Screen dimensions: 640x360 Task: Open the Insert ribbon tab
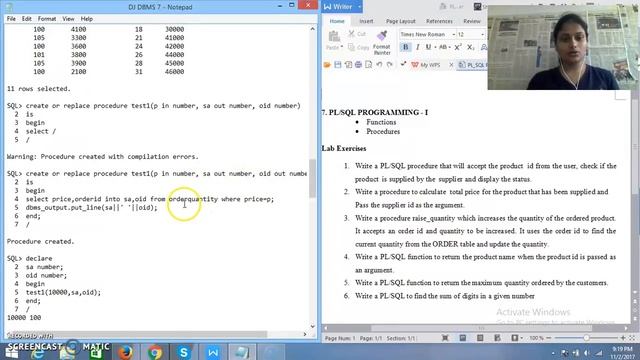tap(366, 21)
